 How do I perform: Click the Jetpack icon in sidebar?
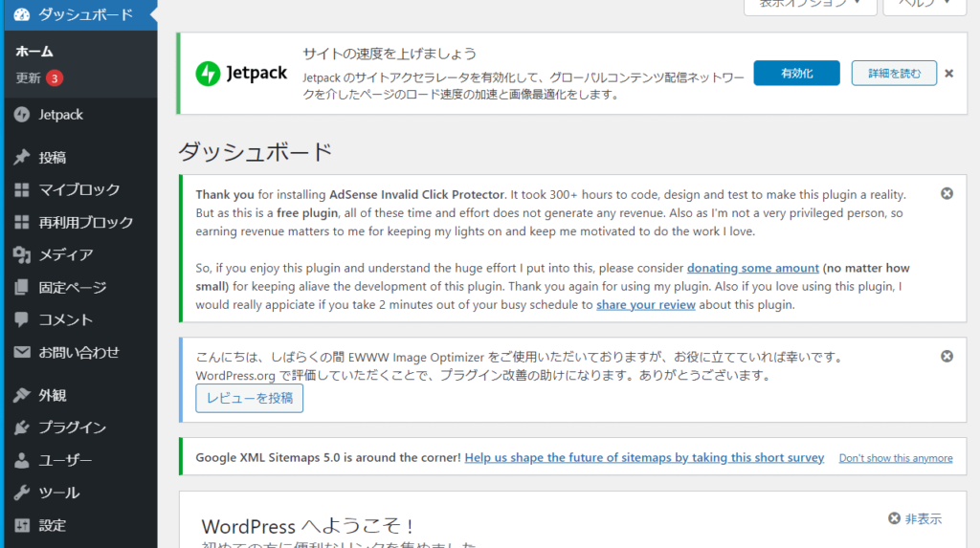[x=22, y=115]
